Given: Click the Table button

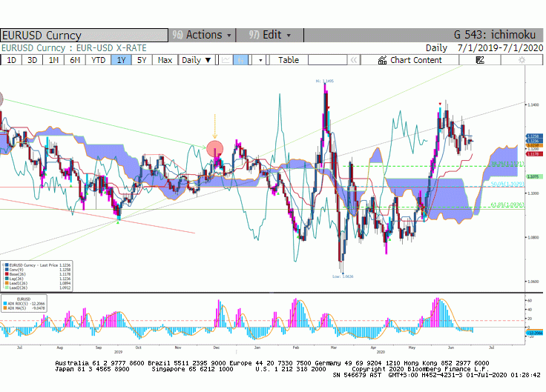Looking at the screenshot, I should tap(289, 60).
